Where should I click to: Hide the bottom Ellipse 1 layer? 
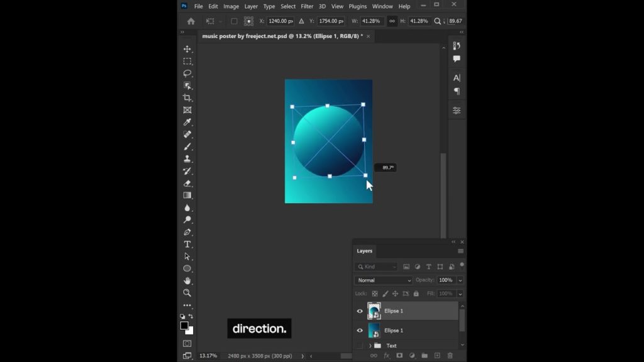(360, 330)
